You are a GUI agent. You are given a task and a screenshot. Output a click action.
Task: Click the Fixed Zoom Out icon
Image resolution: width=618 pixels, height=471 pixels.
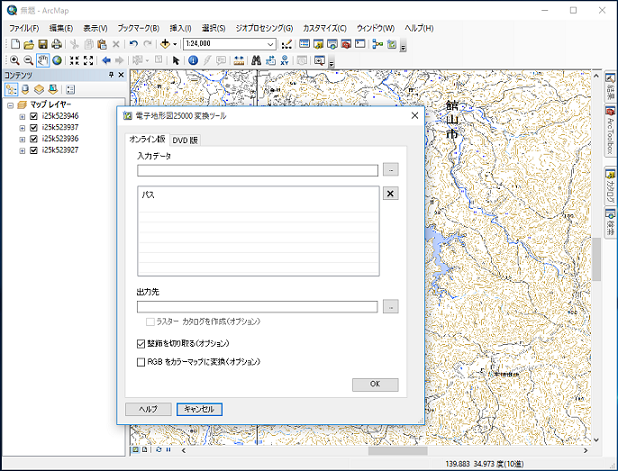tap(88, 60)
